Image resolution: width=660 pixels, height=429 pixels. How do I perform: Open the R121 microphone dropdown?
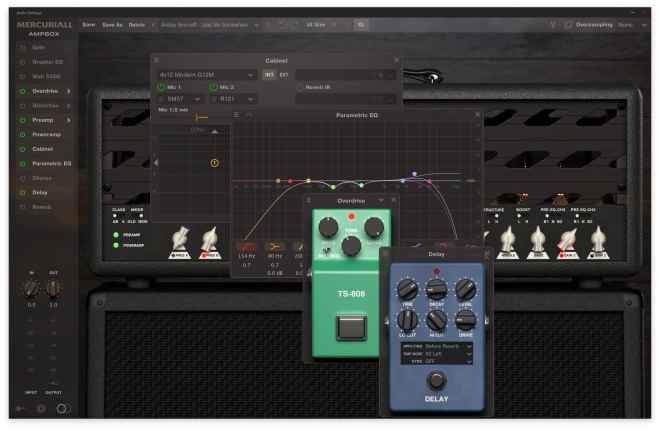pos(233,99)
